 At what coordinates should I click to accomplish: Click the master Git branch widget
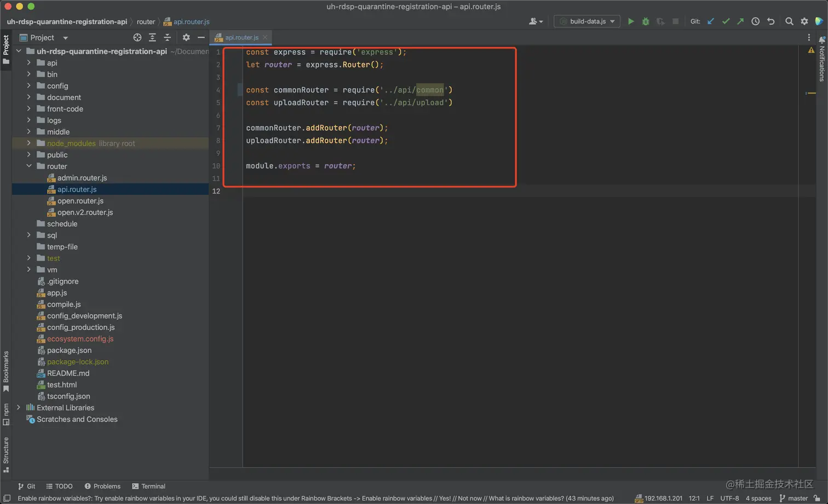pos(794,498)
